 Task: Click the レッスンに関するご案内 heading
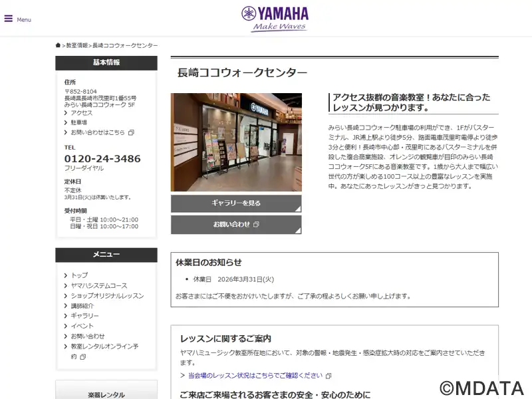[225, 338]
